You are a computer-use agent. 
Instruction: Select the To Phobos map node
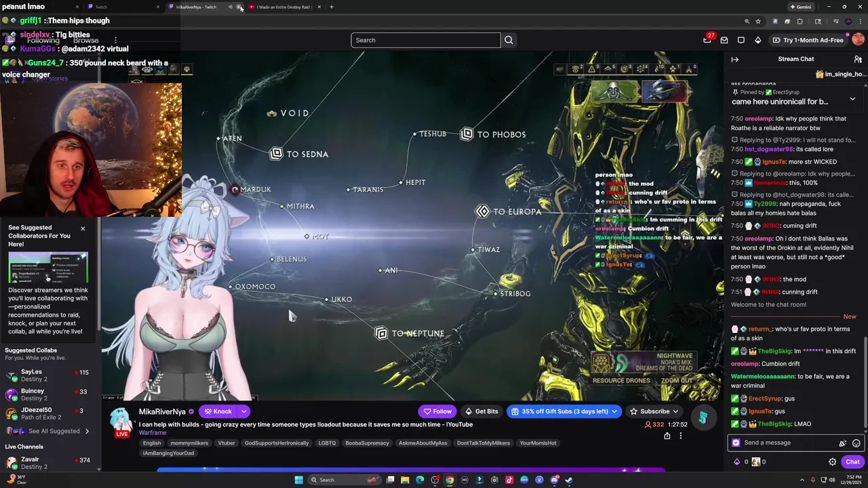pos(493,134)
